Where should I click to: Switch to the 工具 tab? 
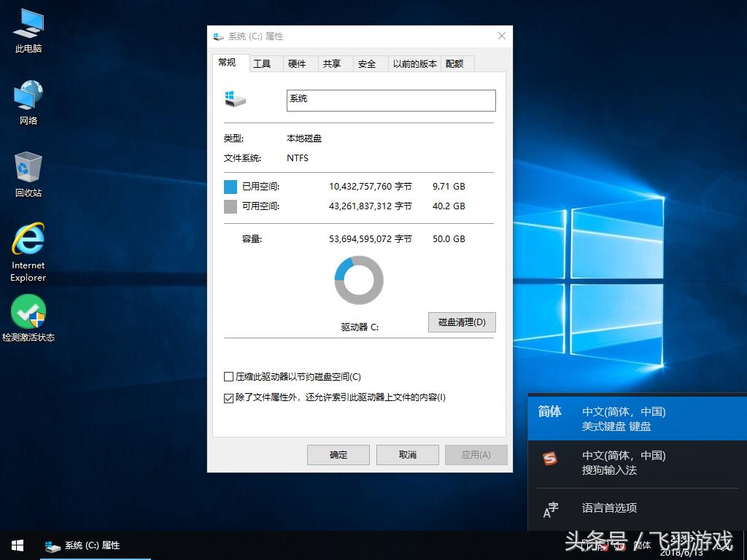point(262,64)
